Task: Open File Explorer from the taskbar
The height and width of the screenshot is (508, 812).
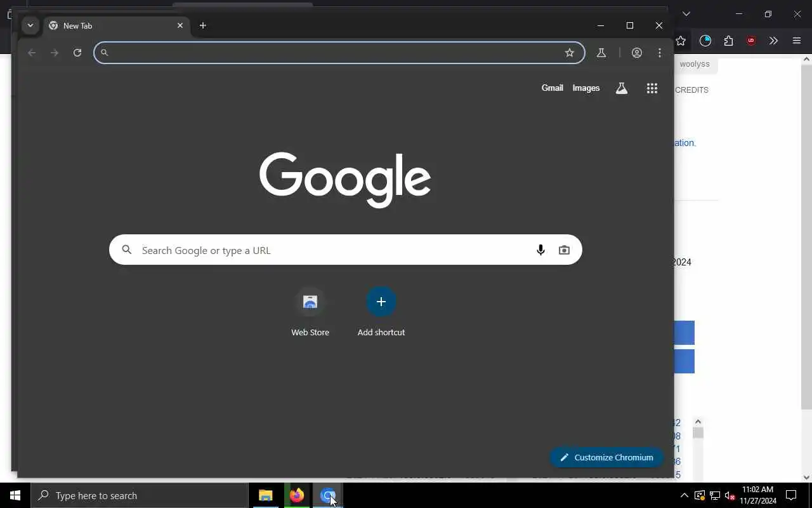Action: (266, 495)
